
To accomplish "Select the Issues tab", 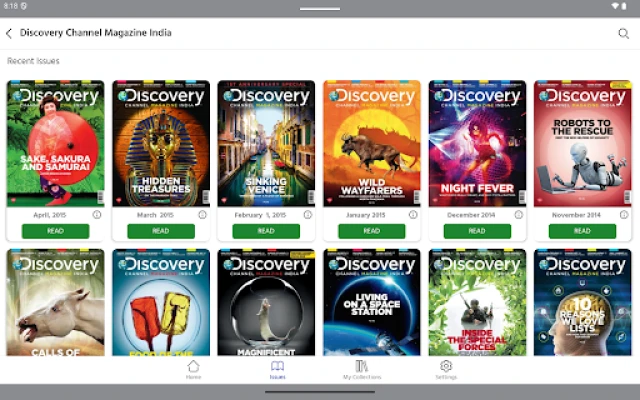I will (x=278, y=370).
